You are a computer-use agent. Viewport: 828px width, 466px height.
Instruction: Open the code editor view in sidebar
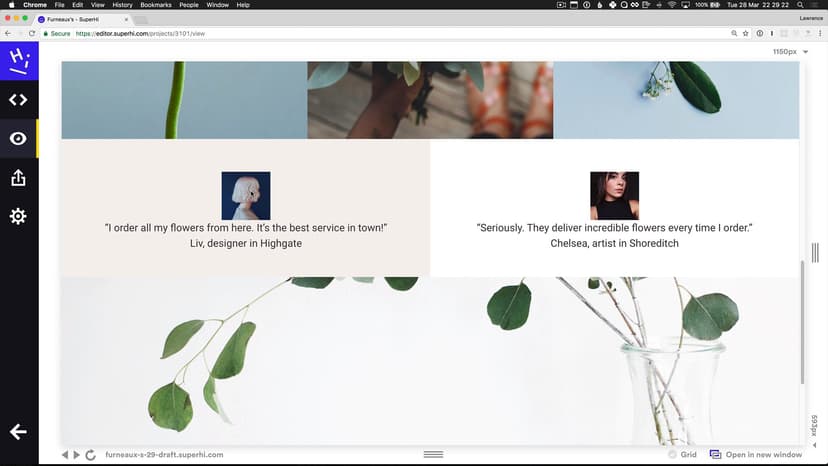(18, 100)
